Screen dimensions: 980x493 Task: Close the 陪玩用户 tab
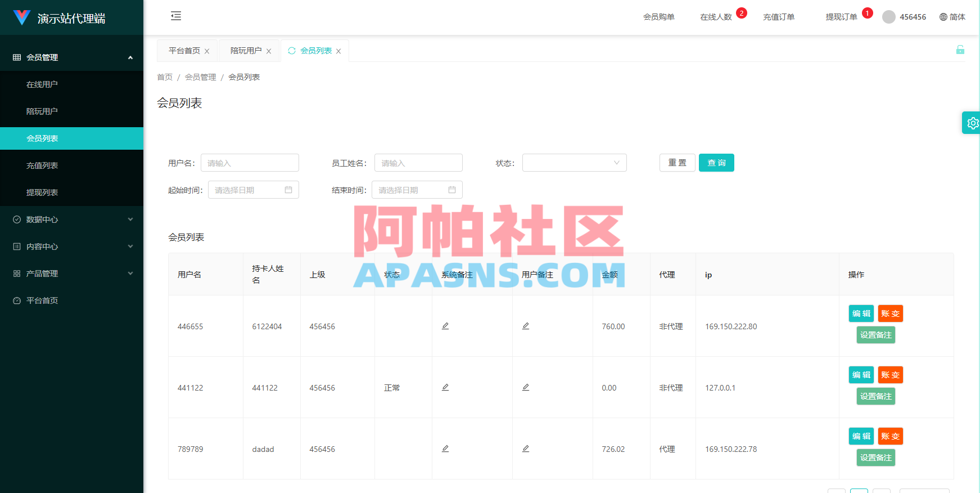tap(269, 51)
